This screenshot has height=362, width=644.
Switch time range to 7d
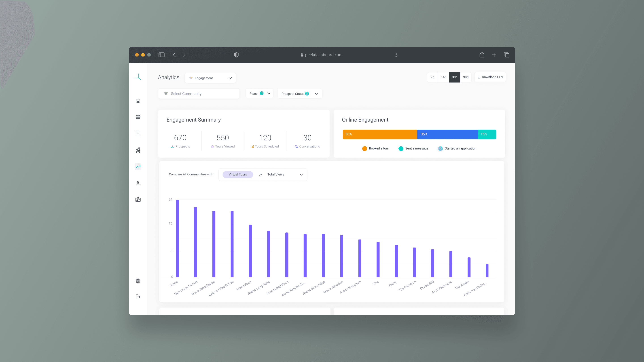432,77
